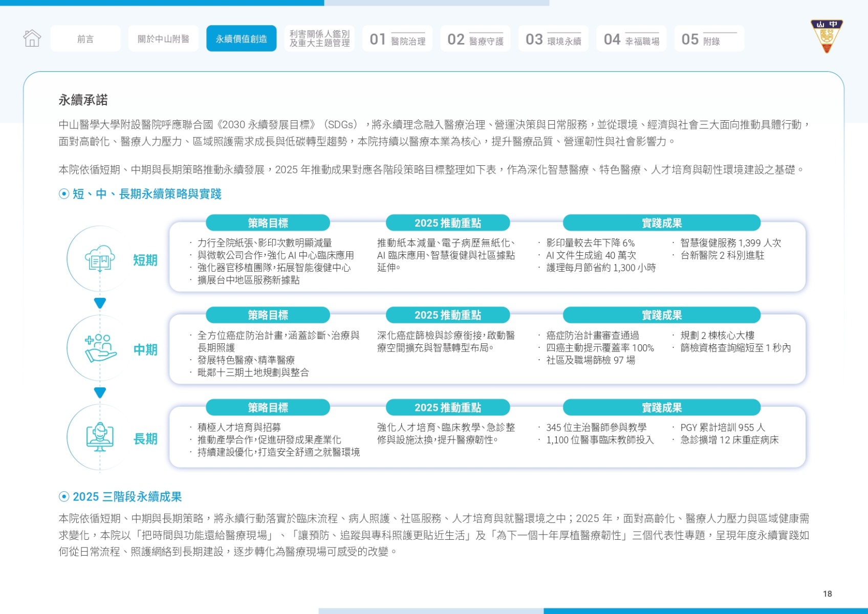This screenshot has height=614, width=868.
Task: Click text PGY 累計培訓 955 人
Action: (723, 428)
